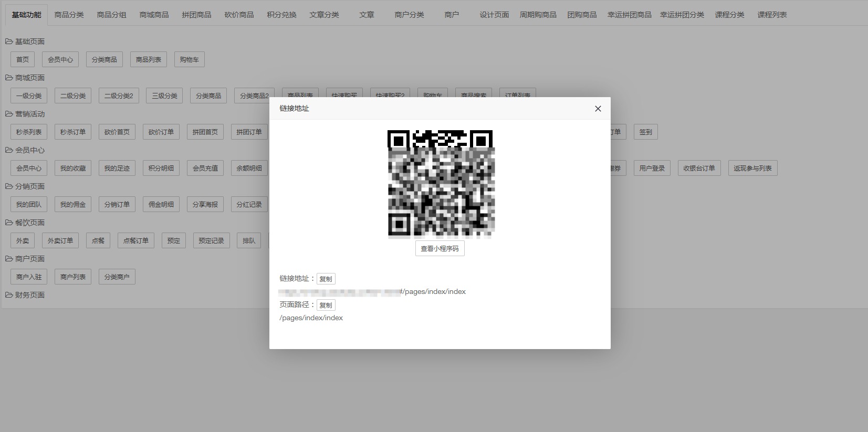Select the 课程列表 tab
This screenshot has width=868, height=432.
click(x=772, y=15)
